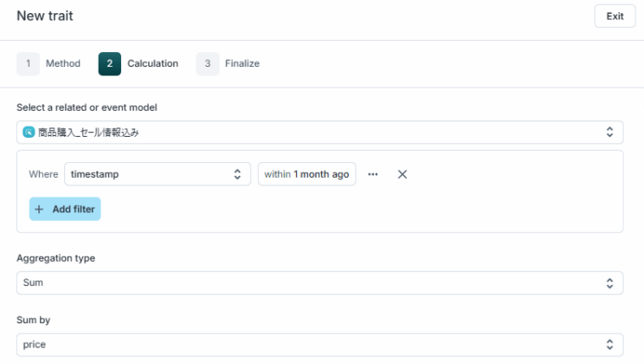Edit the within 1 month ago condition
Viewport: 644px width, 364px height.
click(x=306, y=174)
